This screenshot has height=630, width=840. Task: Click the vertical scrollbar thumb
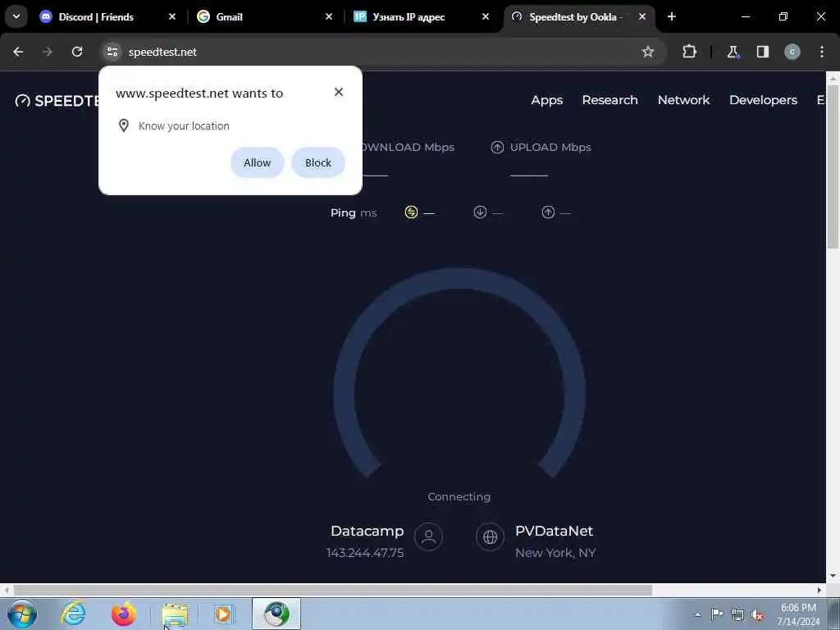pos(832,167)
